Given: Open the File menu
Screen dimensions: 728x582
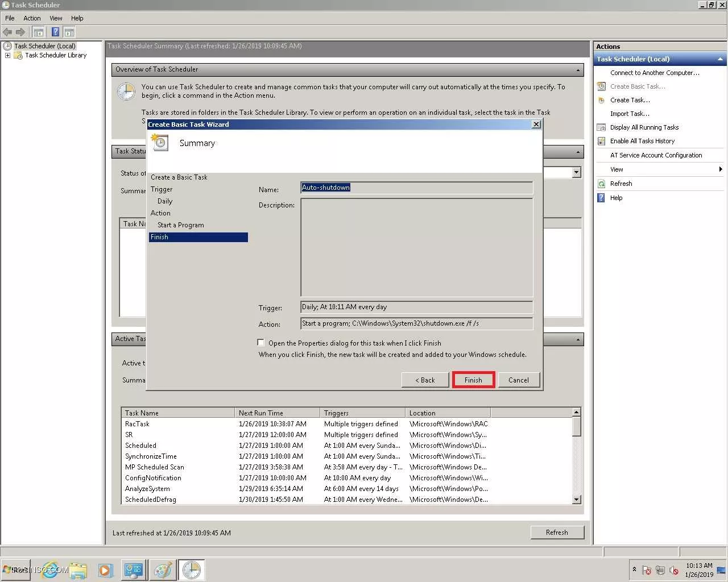Looking at the screenshot, I should tap(10, 18).
